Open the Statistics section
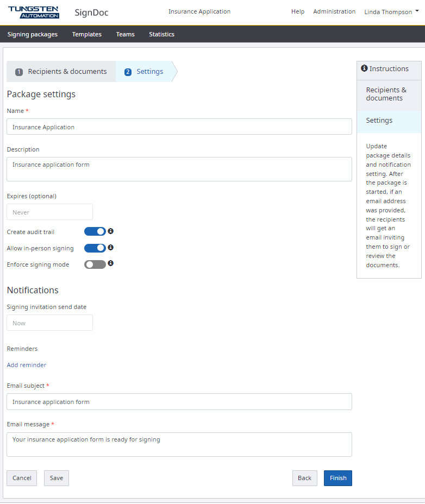 coord(161,34)
